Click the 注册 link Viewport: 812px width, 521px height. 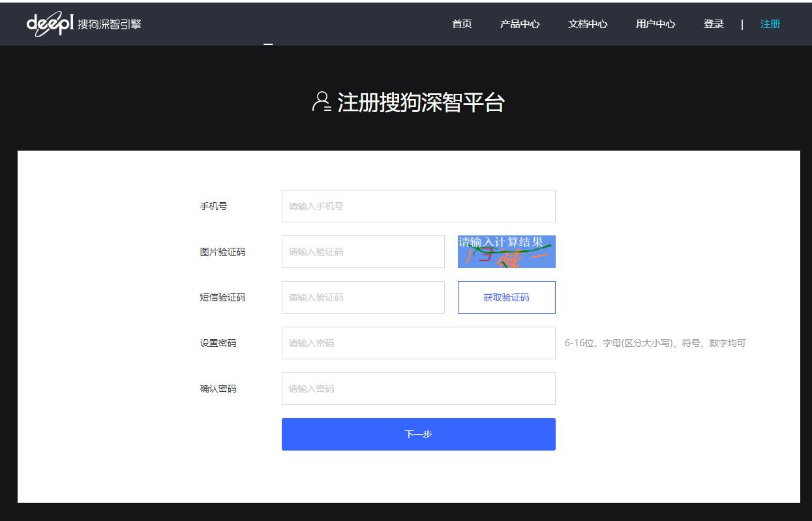pyautogui.click(x=770, y=24)
